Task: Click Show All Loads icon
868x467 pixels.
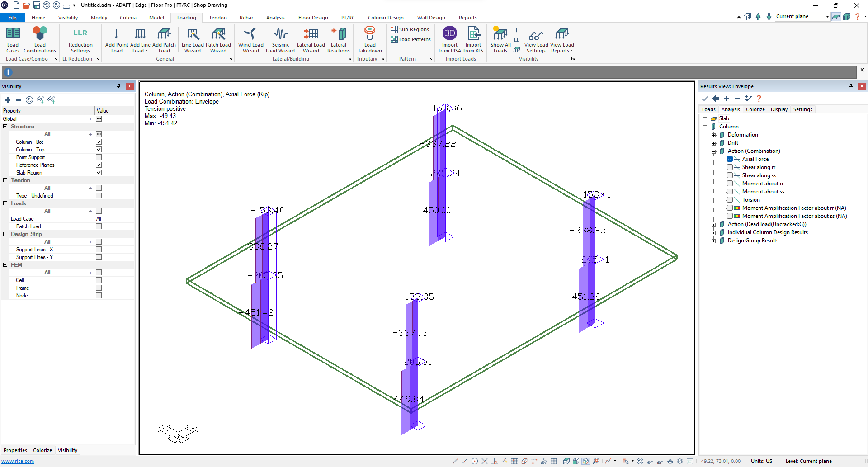Action: click(x=500, y=39)
